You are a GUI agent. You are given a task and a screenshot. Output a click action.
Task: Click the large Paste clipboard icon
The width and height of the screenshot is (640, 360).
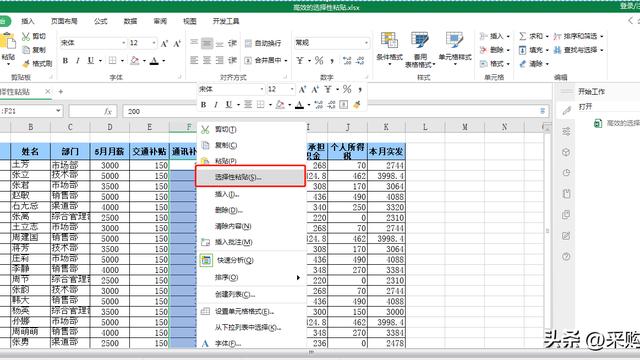click(8, 42)
